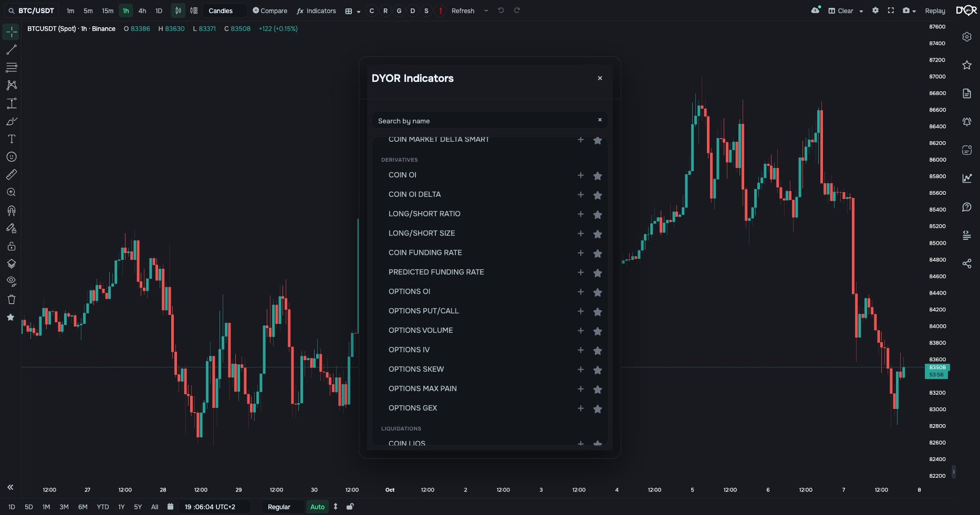Select the trend line drawing tool
The height and width of the screenshot is (515, 980).
pyautogui.click(x=11, y=49)
